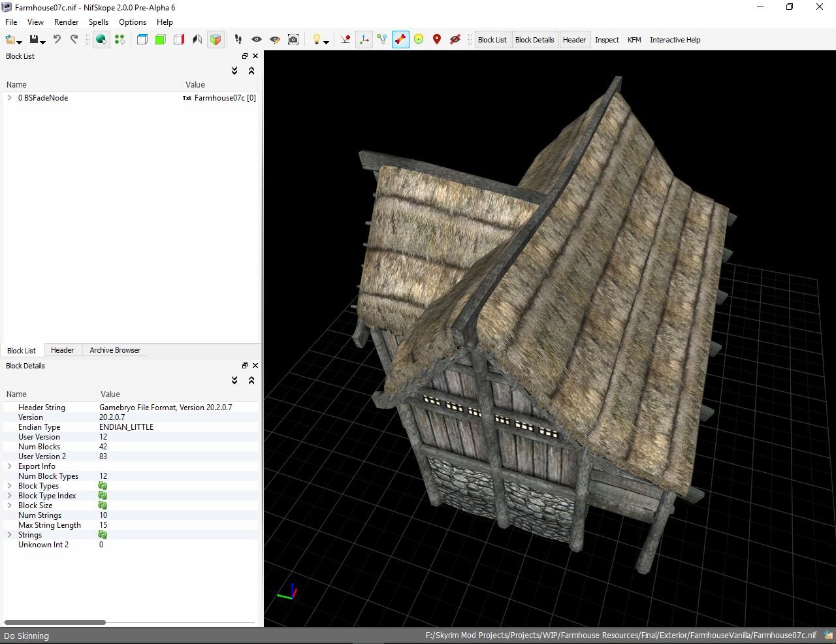Toggle the Block Details toolbar button

click(x=534, y=40)
